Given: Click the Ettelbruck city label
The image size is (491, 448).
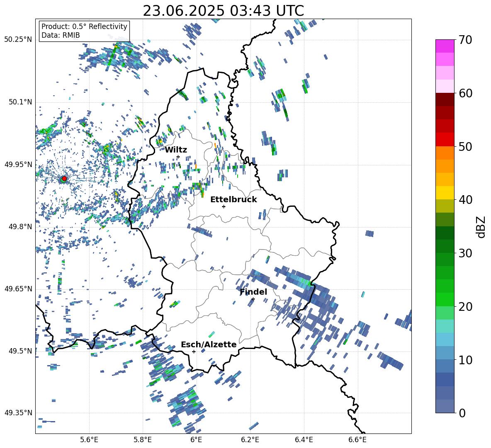Looking at the screenshot, I should click(x=233, y=200).
